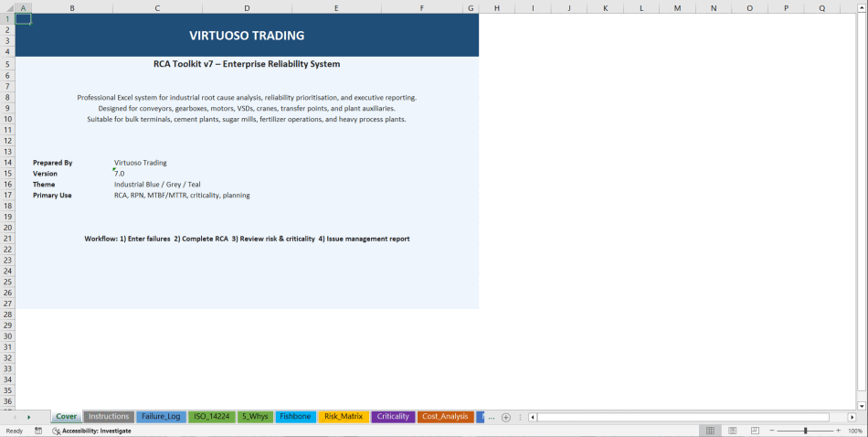Switch to Page Layout view

732,431
